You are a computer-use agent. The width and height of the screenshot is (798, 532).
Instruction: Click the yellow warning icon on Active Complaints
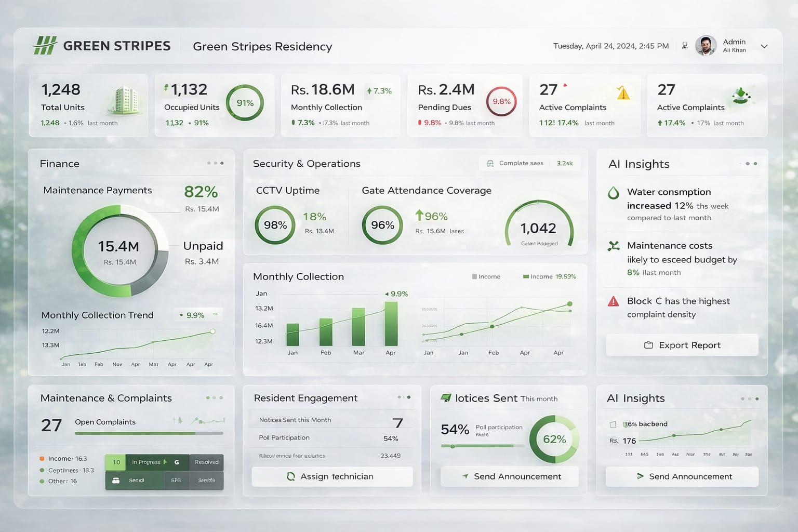coord(623,93)
